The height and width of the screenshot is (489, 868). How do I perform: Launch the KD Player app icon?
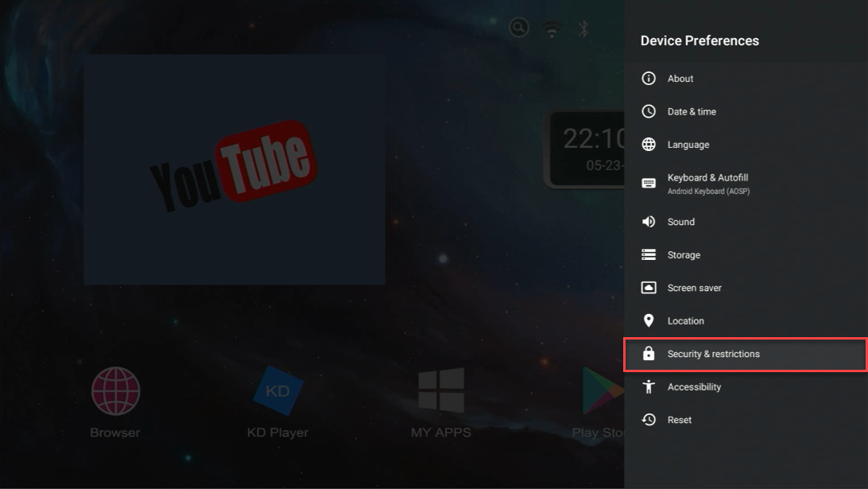(278, 390)
